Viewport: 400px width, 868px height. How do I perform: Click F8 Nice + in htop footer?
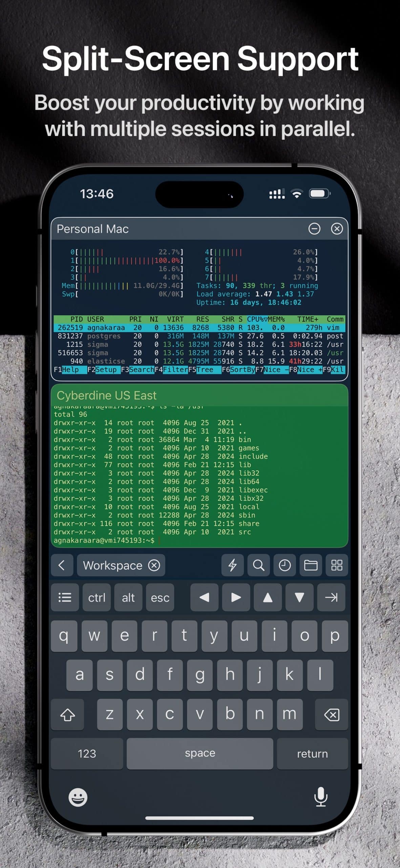(306, 370)
